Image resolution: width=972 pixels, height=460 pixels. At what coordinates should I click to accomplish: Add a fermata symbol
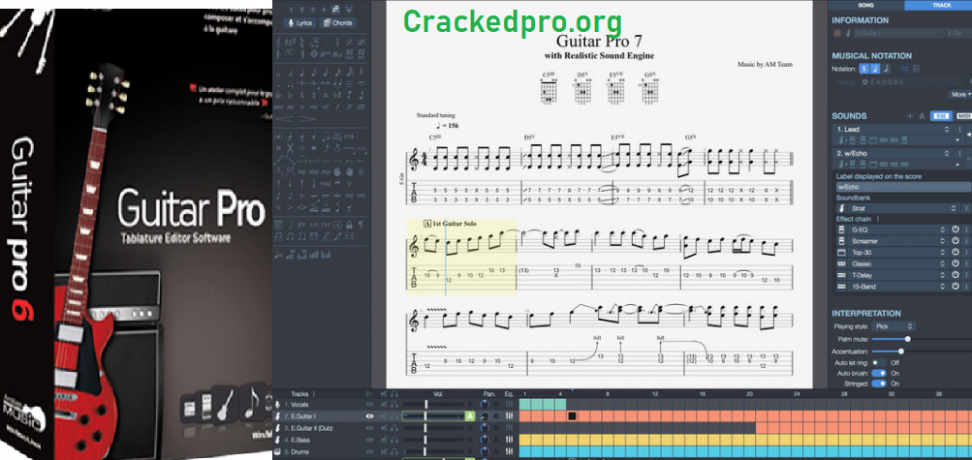(362, 84)
